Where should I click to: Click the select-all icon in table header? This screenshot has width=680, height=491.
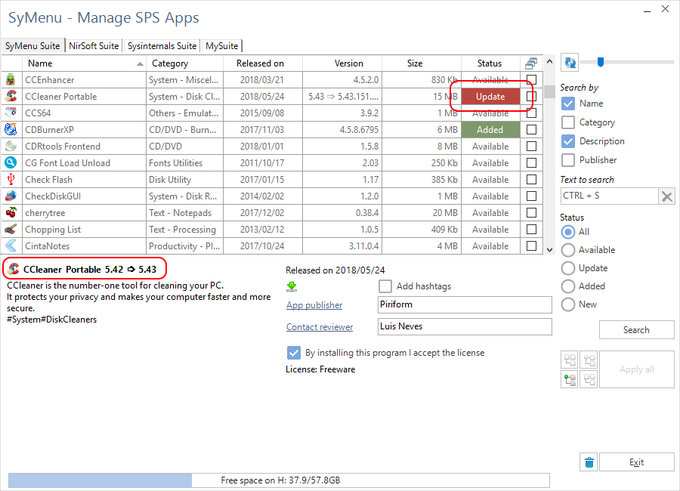click(531, 63)
